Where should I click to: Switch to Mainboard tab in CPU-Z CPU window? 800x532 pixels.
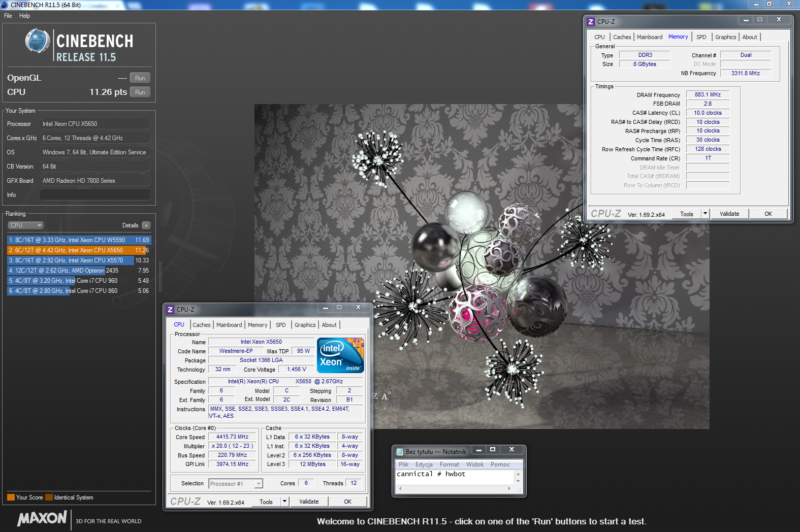229,325
